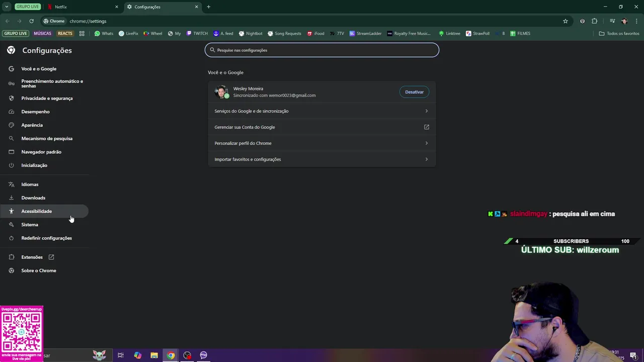Viewport: 644px width, 362px height.
Task: Open the StrawPoll bookmark
Action: pos(477,34)
